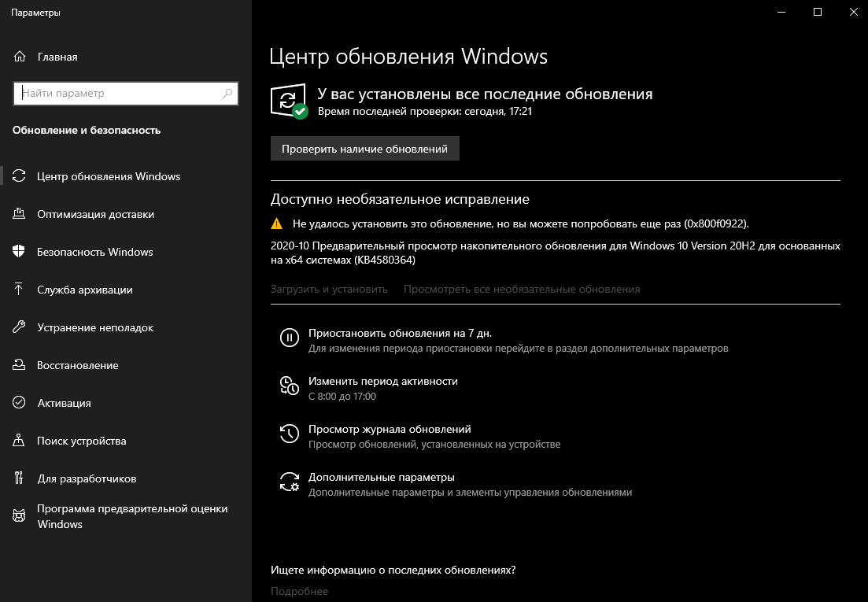Click the Delivery Optimization icon
Image resolution: width=868 pixels, height=602 pixels.
[x=19, y=213]
